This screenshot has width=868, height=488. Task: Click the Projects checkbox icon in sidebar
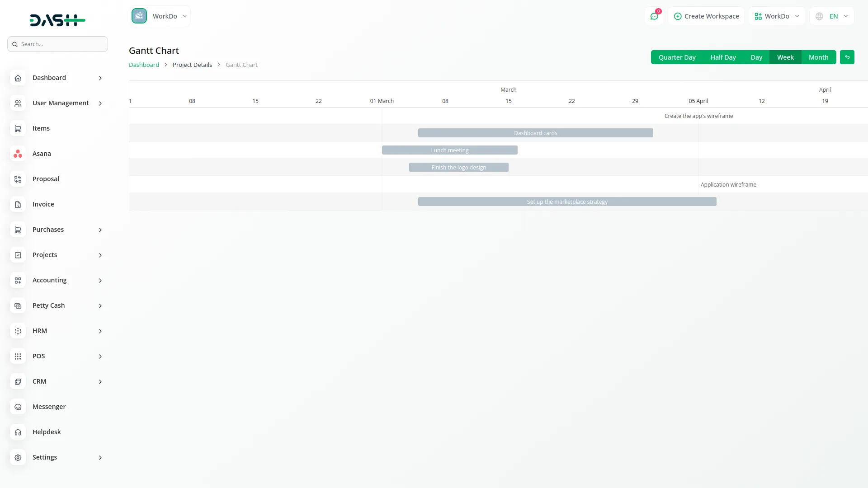click(x=18, y=255)
